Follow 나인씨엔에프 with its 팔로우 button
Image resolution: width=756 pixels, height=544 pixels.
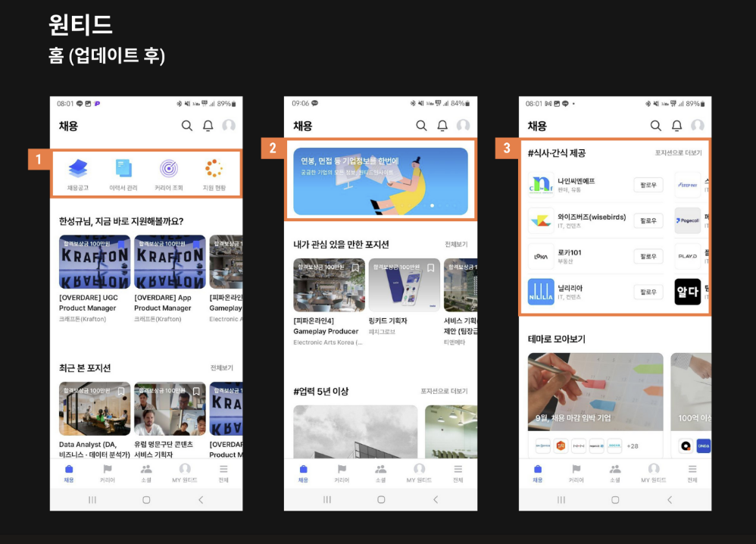click(648, 185)
